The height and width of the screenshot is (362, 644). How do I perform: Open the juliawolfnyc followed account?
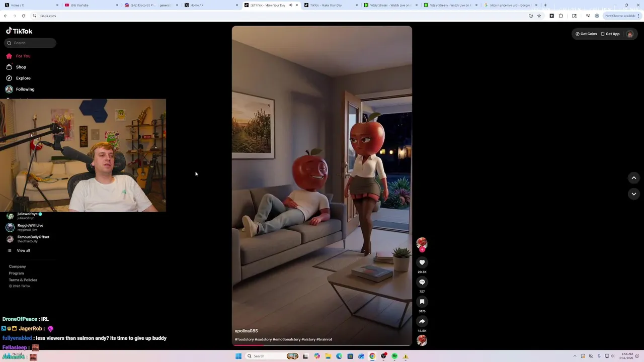pyautogui.click(x=25, y=216)
